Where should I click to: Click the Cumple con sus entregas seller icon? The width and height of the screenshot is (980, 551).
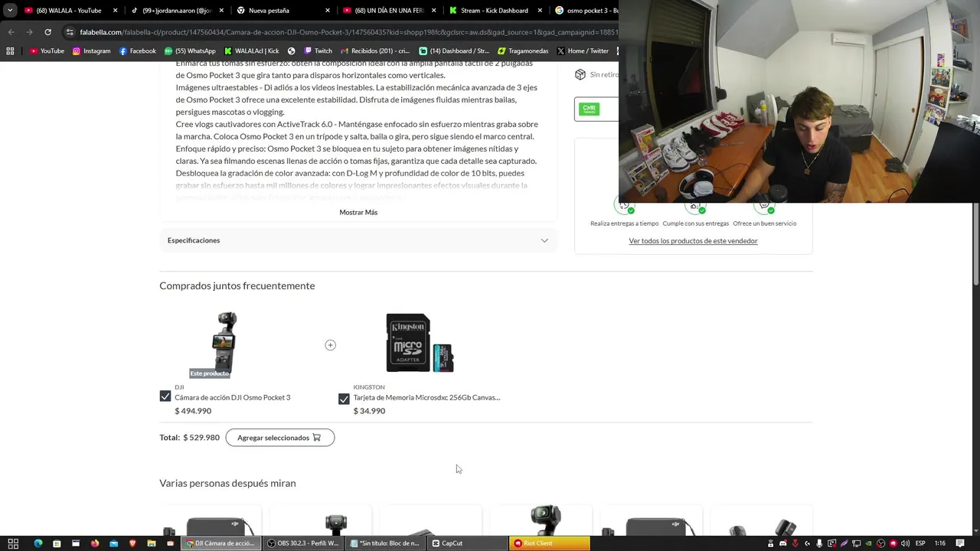pos(695,207)
